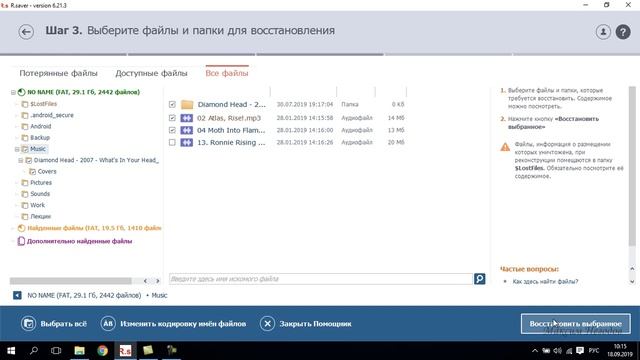The height and width of the screenshot is (360, 640).
Task: Select the Лекции folder in tree
Action: pyautogui.click(x=41, y=217)
